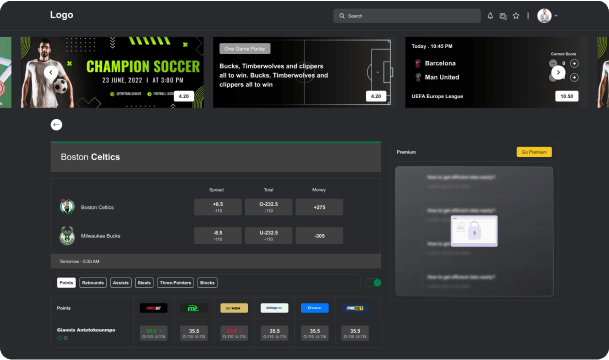This screenshot has width=609, height=360.
Task: Select Boston Celtics +275 money line odds
Action: pos(319,207)
